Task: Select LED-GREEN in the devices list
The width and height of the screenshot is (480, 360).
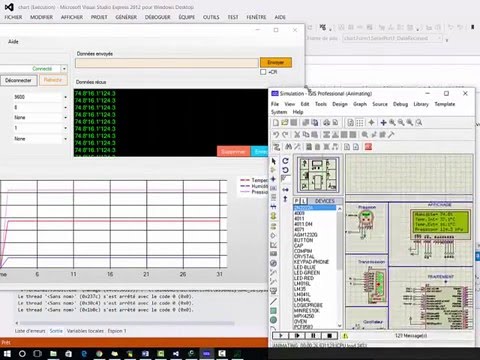Action: coord(307,273)
